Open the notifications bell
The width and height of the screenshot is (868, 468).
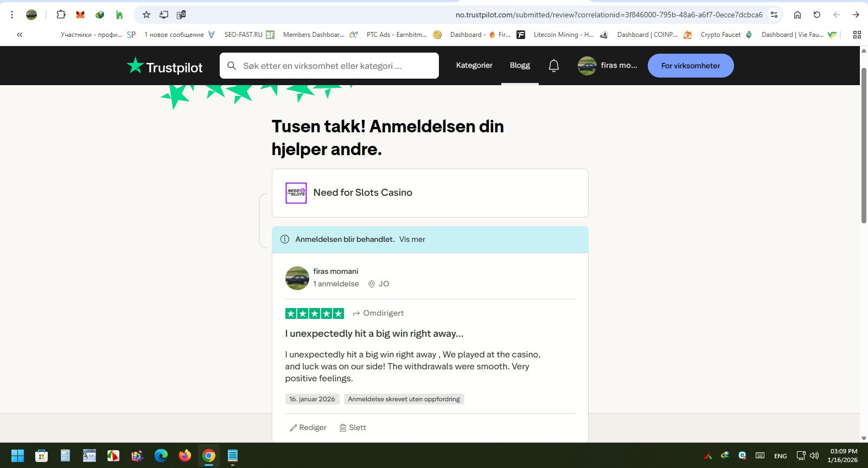coord(554,66)
